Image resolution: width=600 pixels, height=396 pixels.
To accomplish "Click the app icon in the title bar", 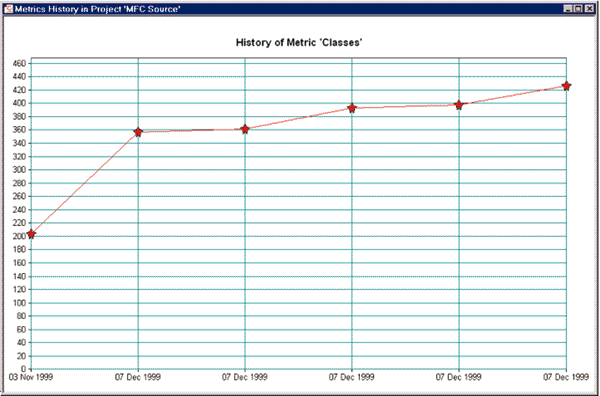I will coord(8,8).
